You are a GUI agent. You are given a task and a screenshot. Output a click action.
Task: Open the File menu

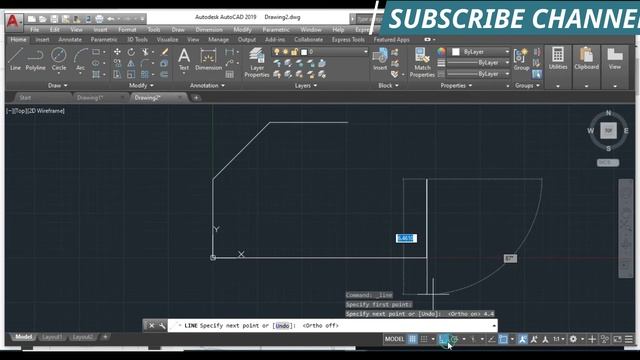coord(34,30)
